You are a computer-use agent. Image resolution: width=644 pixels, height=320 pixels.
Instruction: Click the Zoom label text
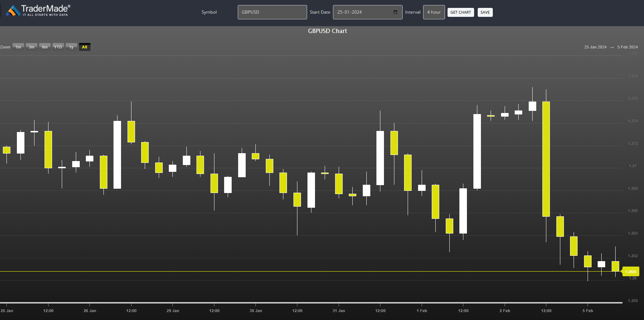pos(5,47)
